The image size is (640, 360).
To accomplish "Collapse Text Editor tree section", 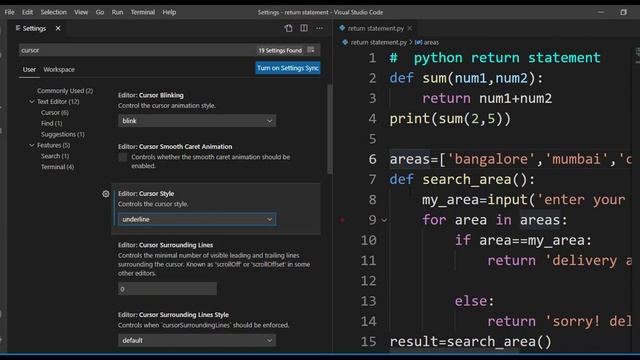I will [32, 102].
